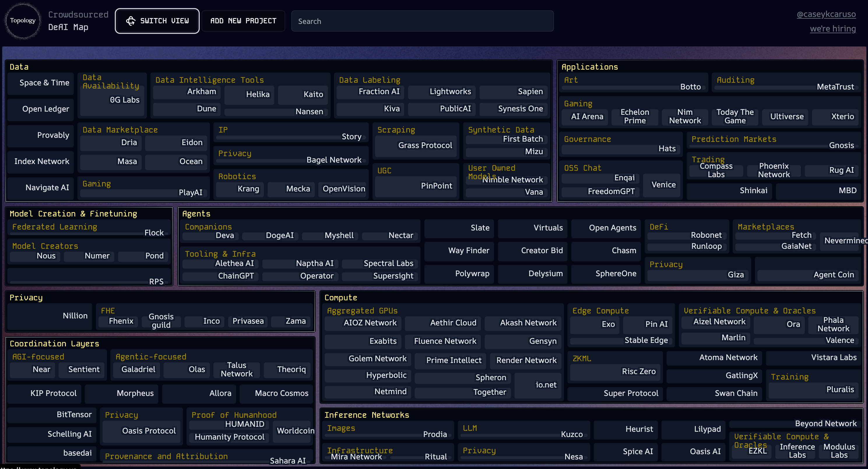Select the io.net compute tile
Image resolution: width=868 pixels, height=469 pixels.
point(537,385)
